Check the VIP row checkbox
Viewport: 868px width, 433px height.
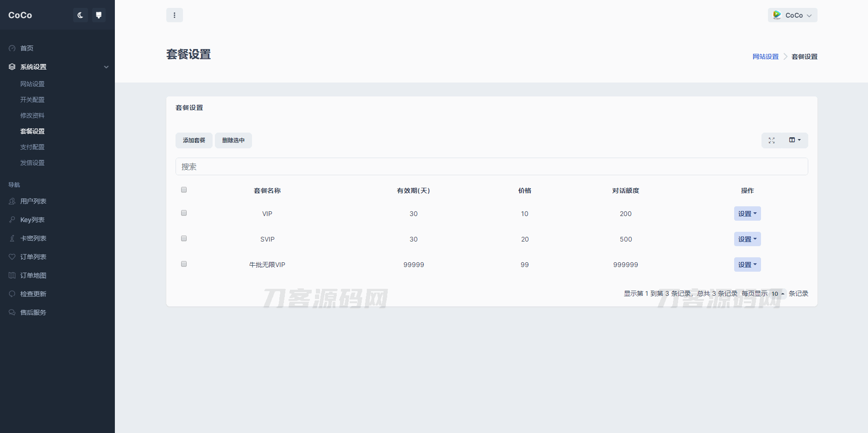[x=184, y=213]
